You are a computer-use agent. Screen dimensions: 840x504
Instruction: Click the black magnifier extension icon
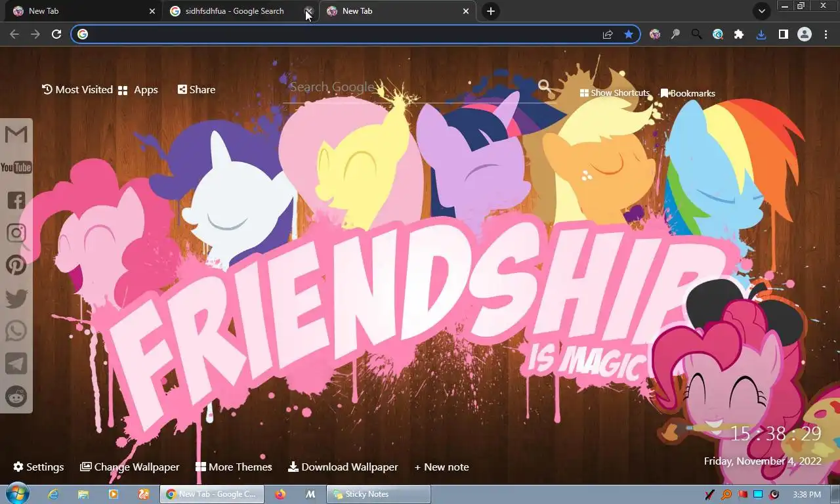[x=696, y=34]
